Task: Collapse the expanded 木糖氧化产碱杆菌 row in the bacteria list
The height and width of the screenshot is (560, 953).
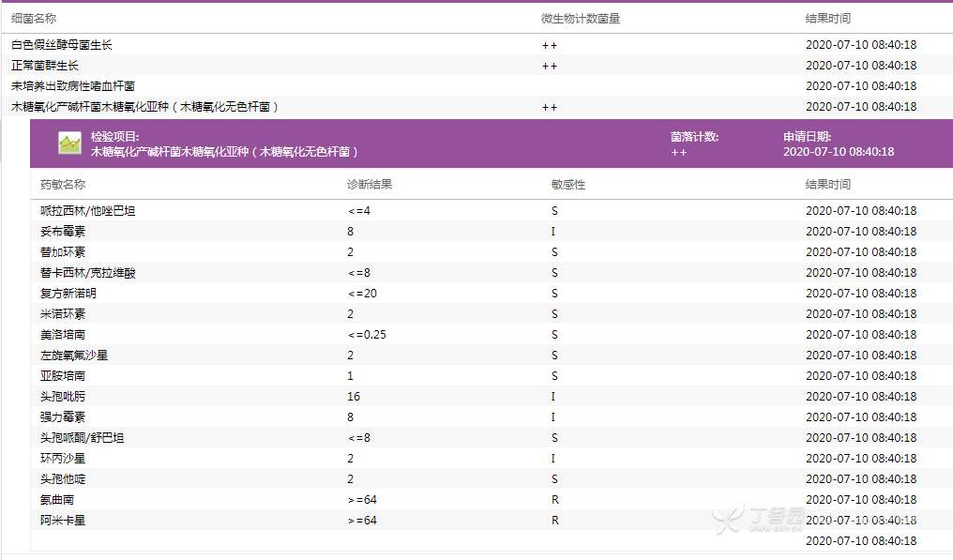Action: click(x=145, y=107)
